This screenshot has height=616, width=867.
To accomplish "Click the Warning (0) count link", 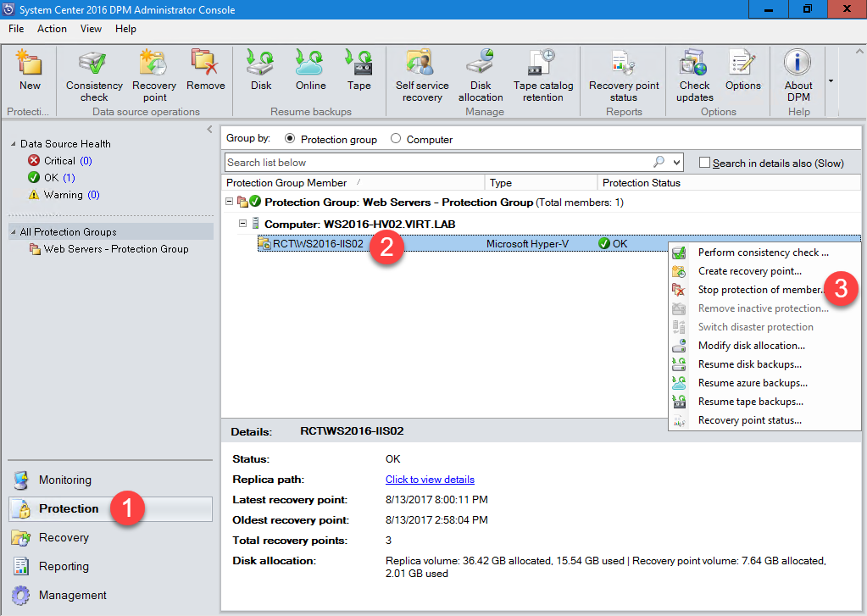I will (93, 195).
